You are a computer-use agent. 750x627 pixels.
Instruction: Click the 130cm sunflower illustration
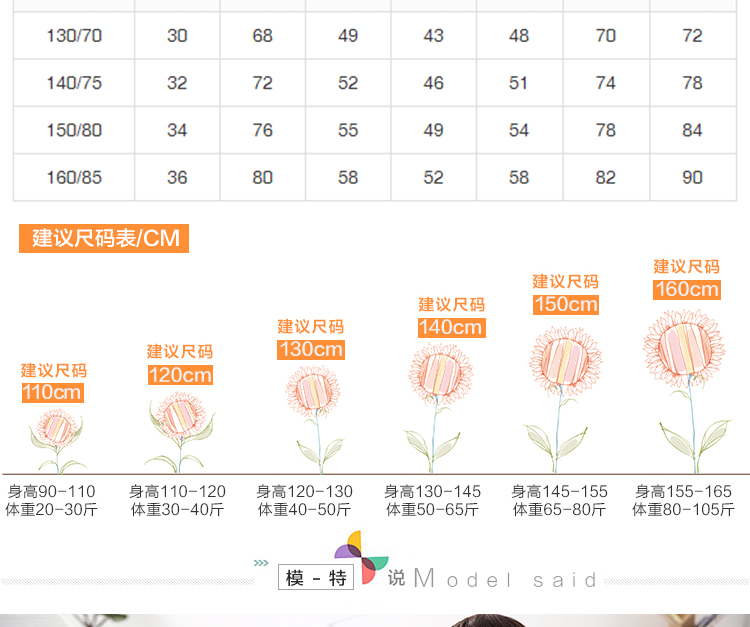pos(314,420)
